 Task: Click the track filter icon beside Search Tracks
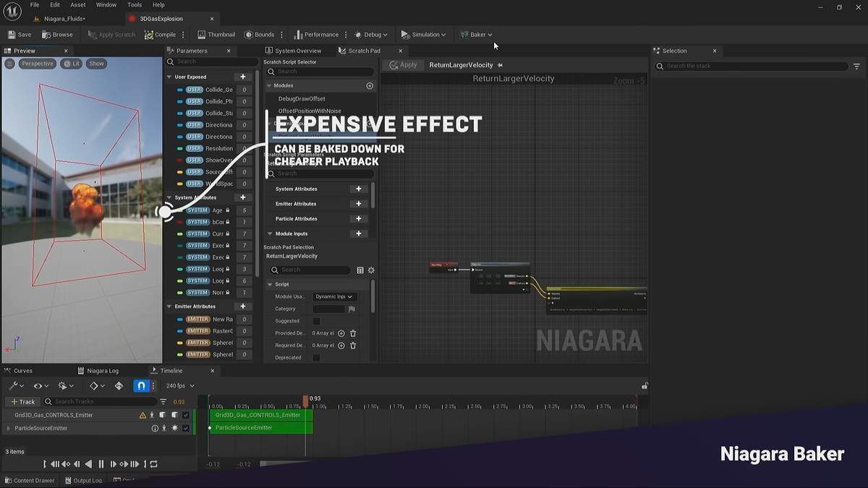coord(163,402)
